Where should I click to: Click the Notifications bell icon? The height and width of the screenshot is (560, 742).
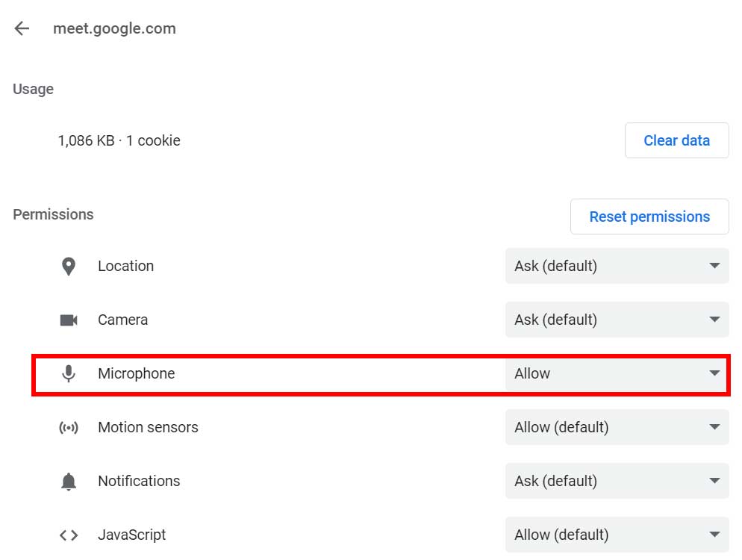pos(69,482)
